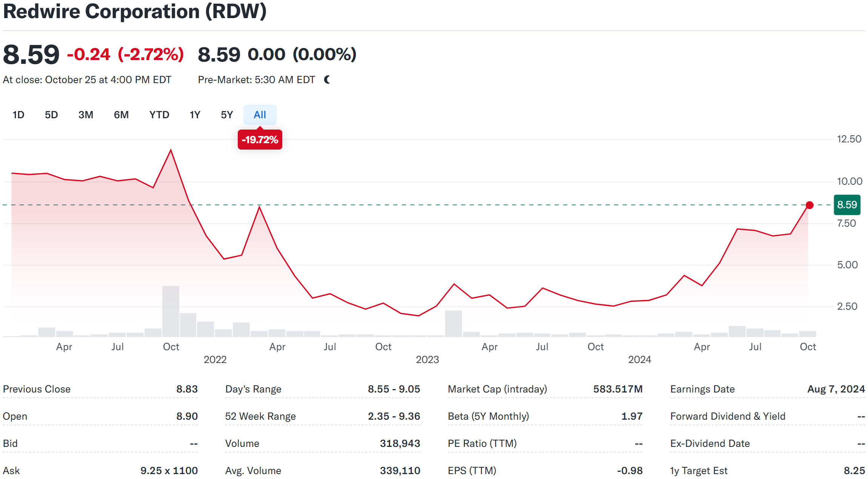Screen dimensions: 868x479
Task: Switch chart to 3M range
Action: [x=86, y=115]
